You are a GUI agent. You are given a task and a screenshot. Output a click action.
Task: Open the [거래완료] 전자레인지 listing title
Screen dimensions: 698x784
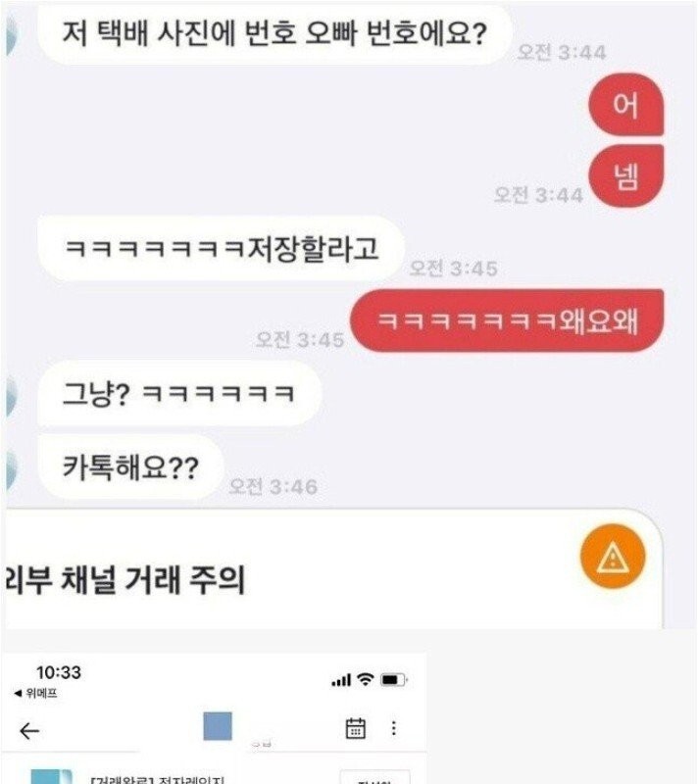158,780
